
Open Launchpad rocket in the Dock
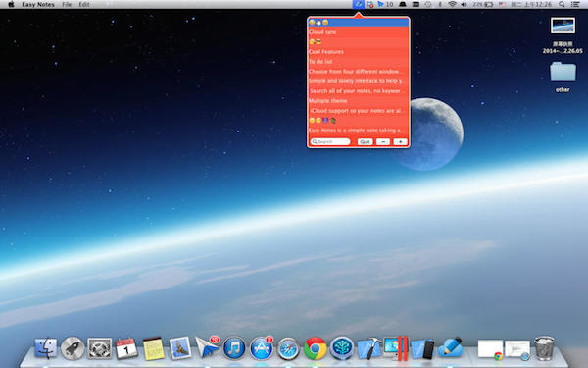tap(73, 348)
